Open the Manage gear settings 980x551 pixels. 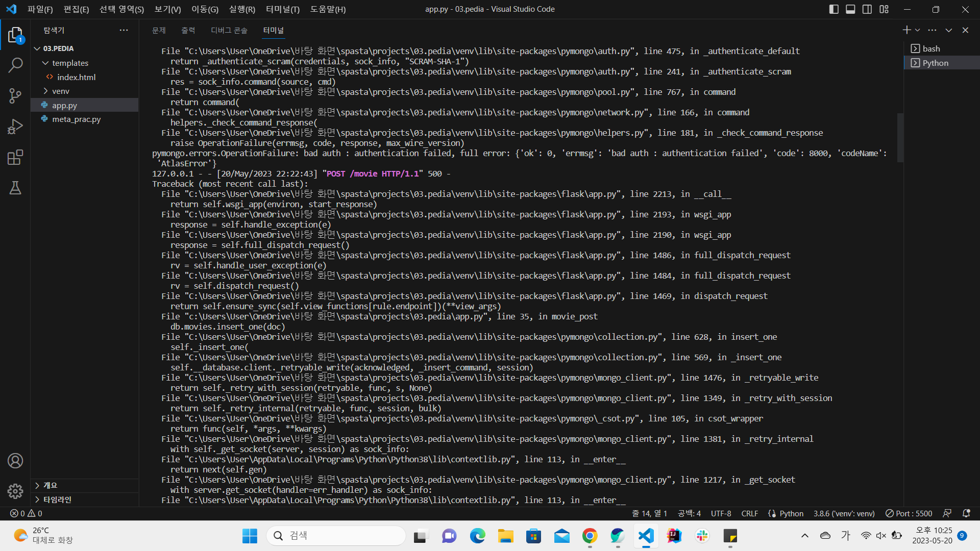coord(15,491)
